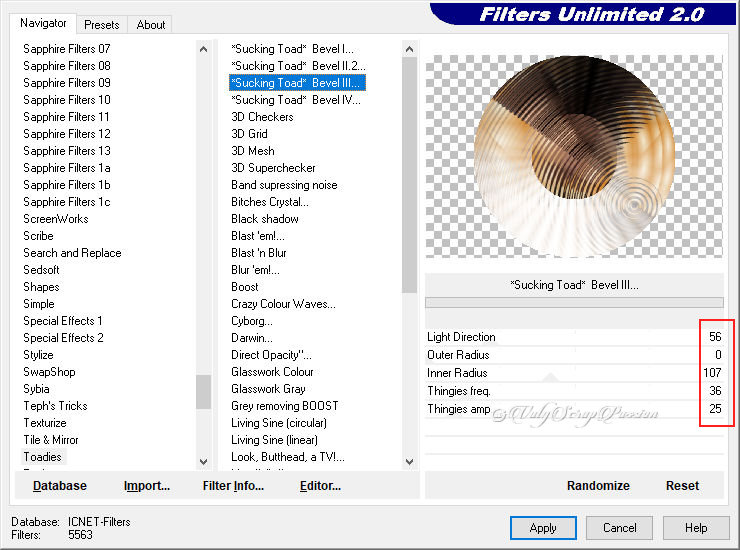Click Randomize to shuffle filter settings
740x550 pixels.
(x=598, y=486)
